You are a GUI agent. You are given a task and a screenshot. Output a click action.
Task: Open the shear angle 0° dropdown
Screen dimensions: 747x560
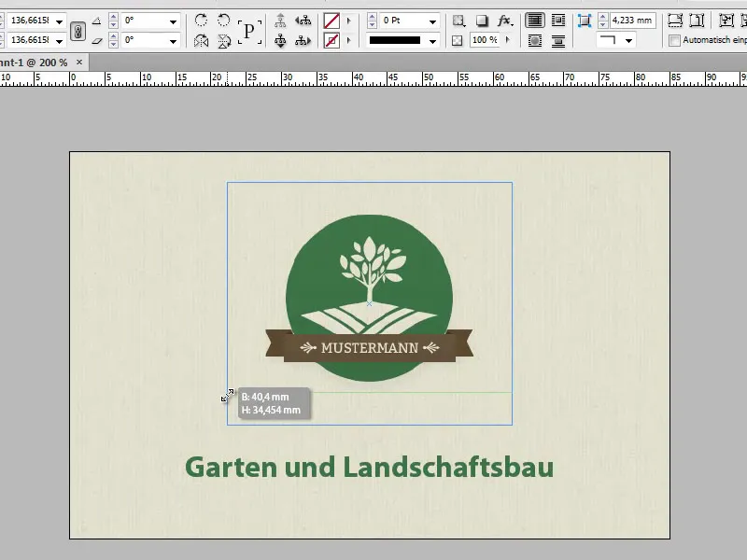point(173,41)
